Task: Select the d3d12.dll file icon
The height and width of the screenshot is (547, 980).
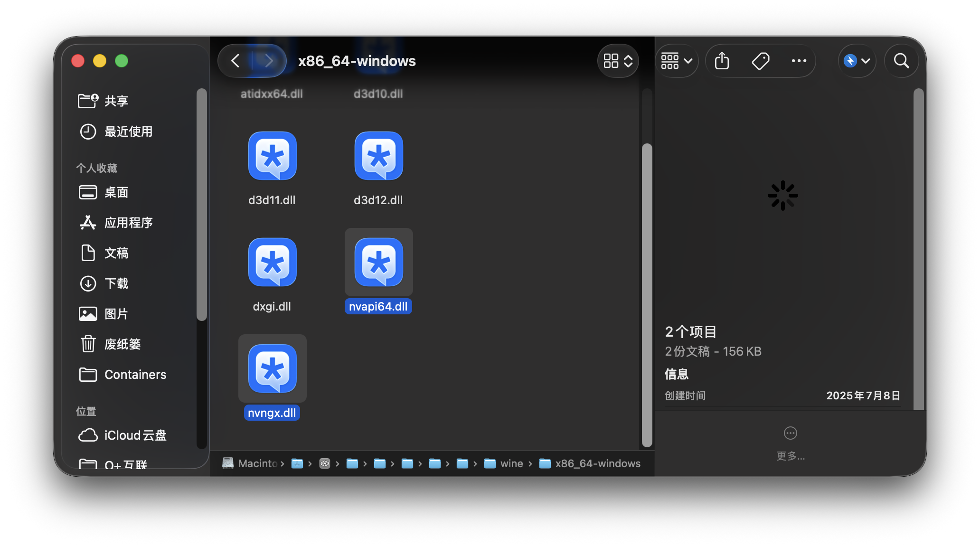Action: (378, 156)
